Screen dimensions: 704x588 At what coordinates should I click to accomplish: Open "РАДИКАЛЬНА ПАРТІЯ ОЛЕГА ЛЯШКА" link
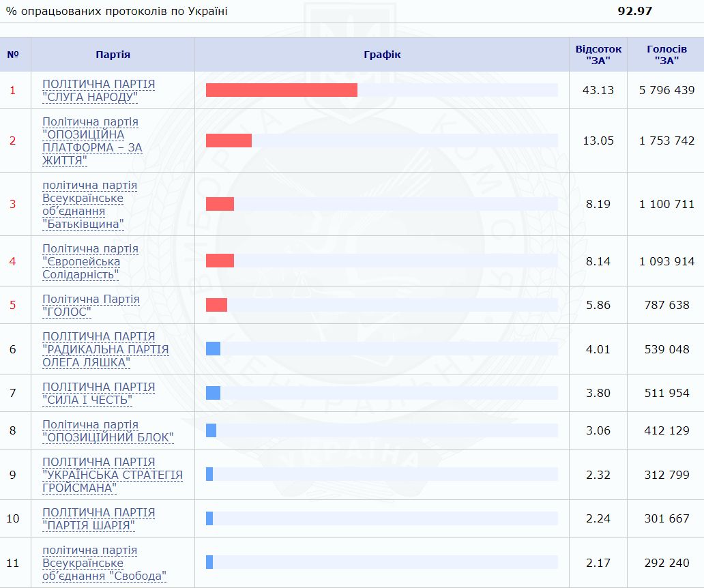tap(105, 349)
